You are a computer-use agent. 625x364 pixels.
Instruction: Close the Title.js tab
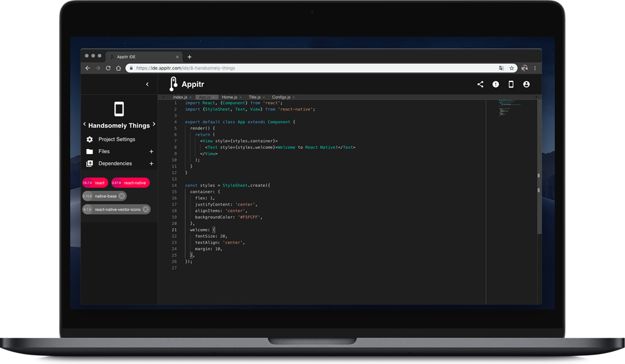coord(264,98)
